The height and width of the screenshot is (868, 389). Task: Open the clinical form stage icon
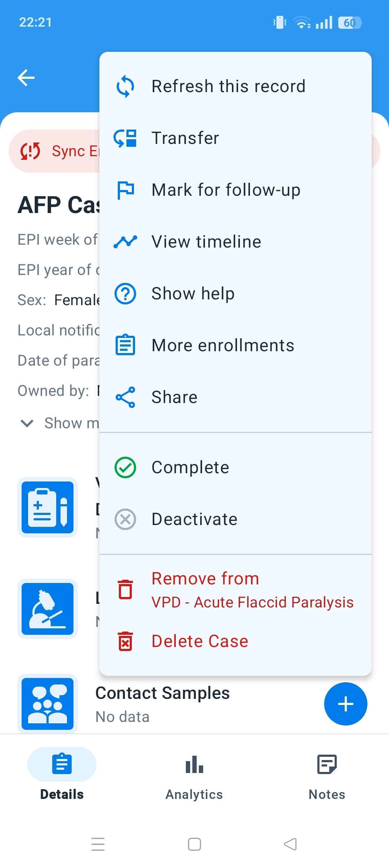[x=48, y=507]
